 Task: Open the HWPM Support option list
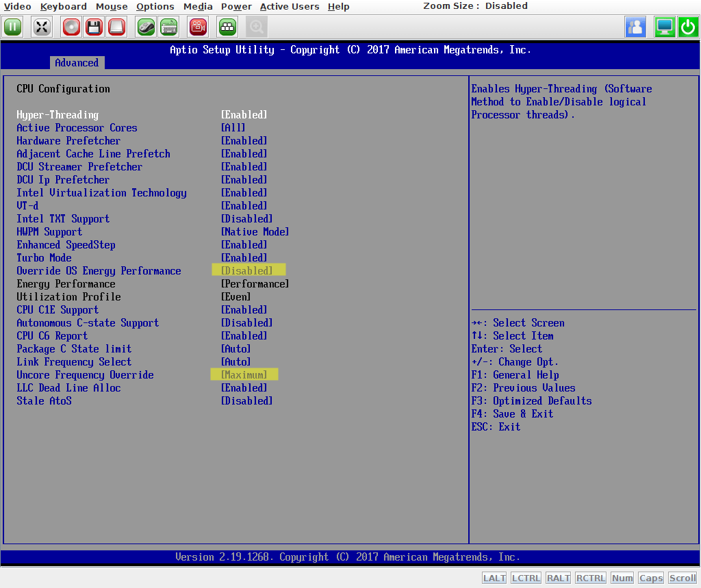(x=255, y=231)
